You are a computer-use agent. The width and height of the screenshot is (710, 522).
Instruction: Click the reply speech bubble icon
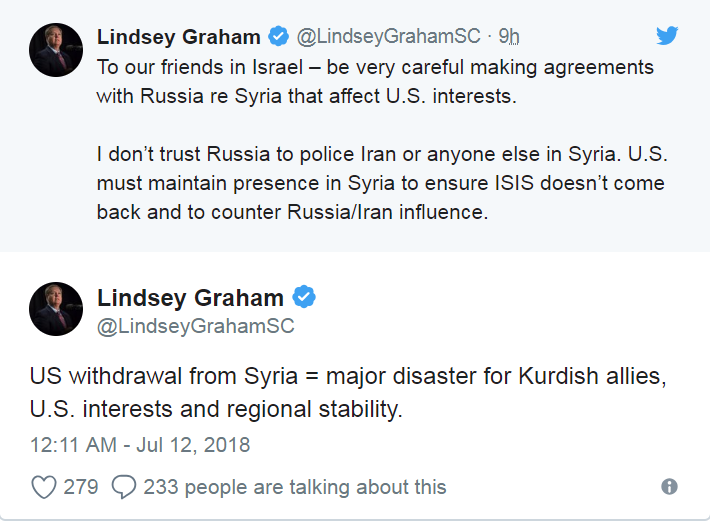[x=124, y=488]
